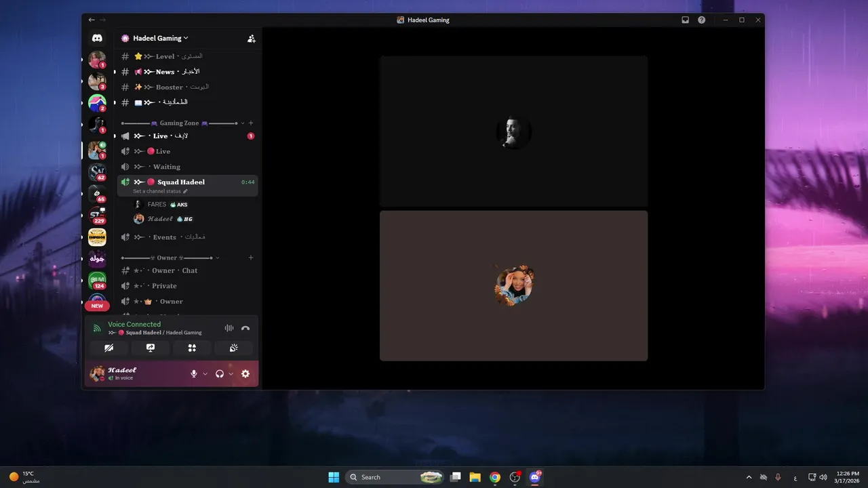This screenshot has height=488, width=868.
Task: Open Task View on the taskbar
Action: click(456, 477)
